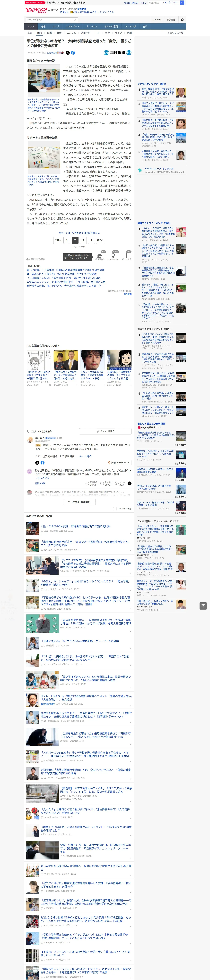
Task: Open the エキスパート navigation tab
Action: coord(72,26)
